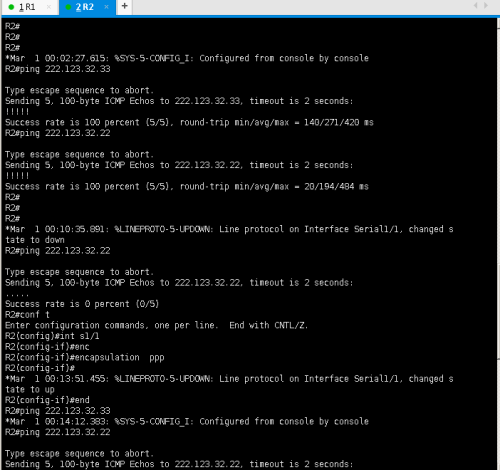Open a new session tab with plus button

tap(124, 6)
